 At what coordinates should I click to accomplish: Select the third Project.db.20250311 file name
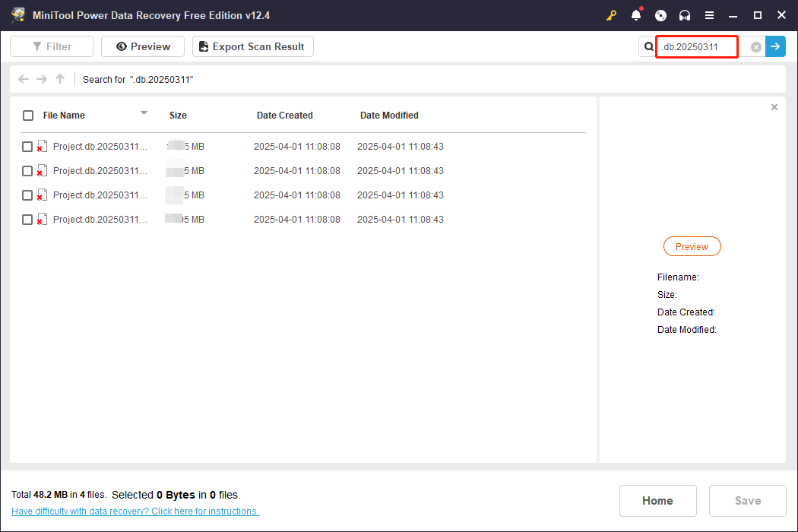tap(100, 195)
